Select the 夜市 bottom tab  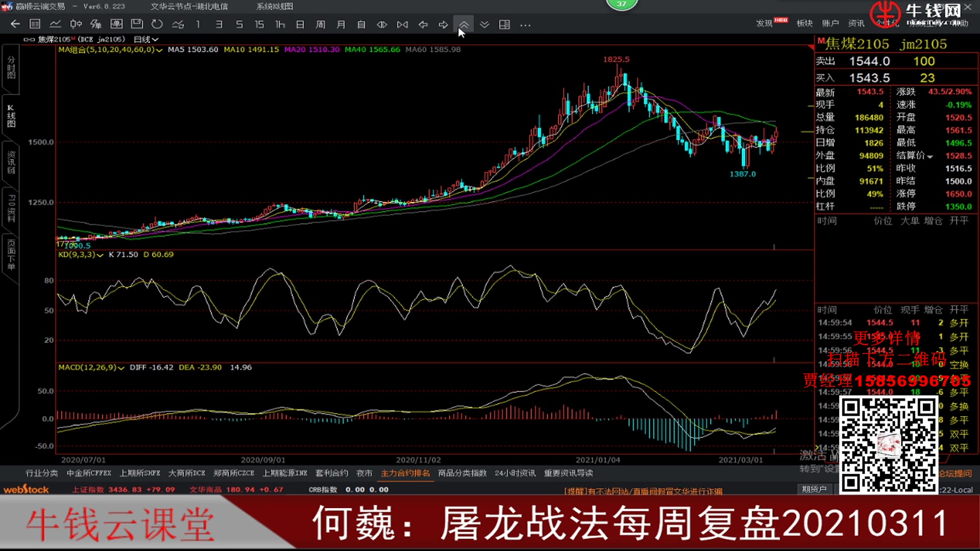click(x=364, y=473)
